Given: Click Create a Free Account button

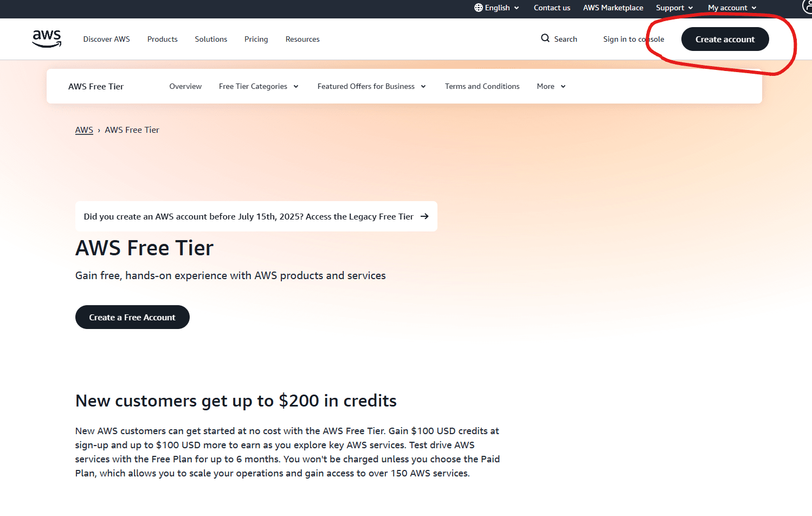Looking at the screenshot, I should 132,317.
